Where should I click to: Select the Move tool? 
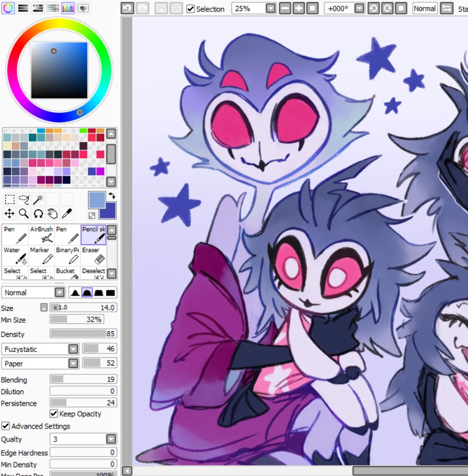tap(9, 213)
